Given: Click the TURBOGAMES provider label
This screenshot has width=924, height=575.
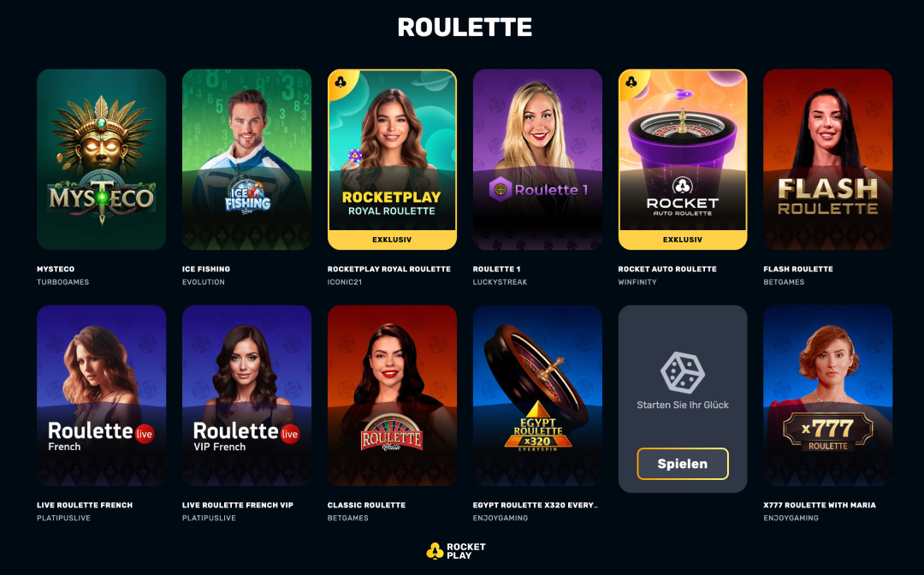Looking at the screenshot, I should click(63, 282).
